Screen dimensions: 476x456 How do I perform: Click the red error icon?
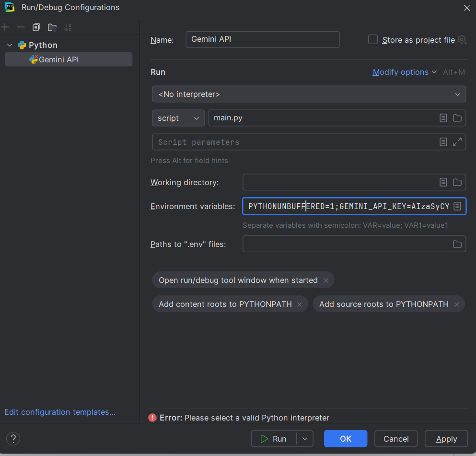pos(152,418)
